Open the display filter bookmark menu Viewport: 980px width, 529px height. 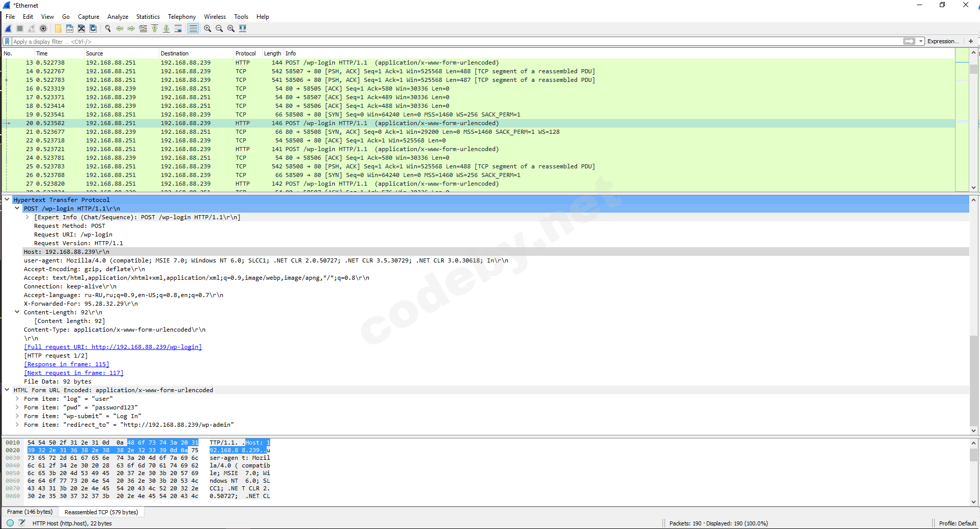(x=7, y=42)
